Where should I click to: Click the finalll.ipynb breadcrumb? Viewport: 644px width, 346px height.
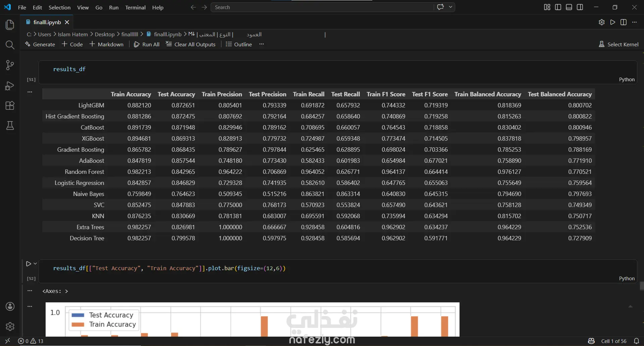(x=164, y=34)
